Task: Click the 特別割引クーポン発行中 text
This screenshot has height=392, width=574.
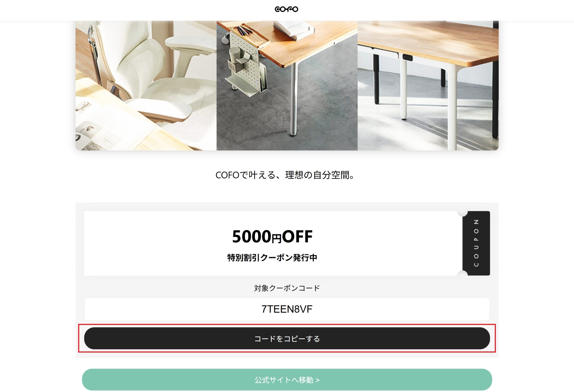Action: point(272,258)
